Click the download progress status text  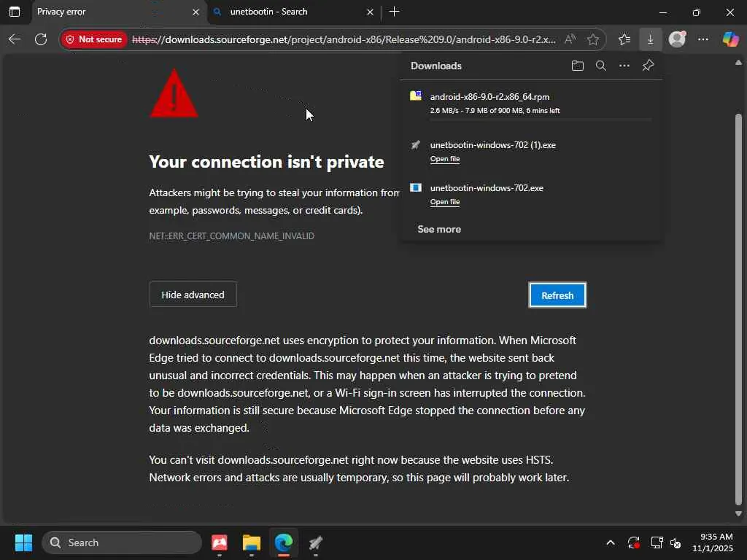495,111
